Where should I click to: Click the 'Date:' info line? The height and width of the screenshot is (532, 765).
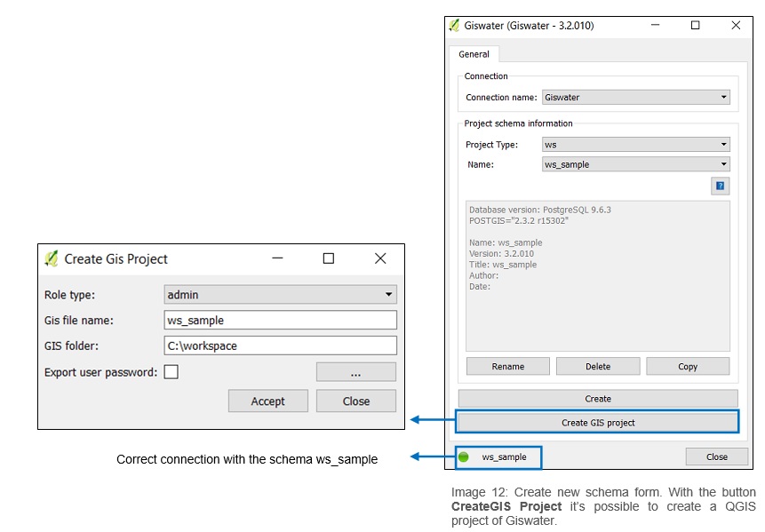(480, 286)
